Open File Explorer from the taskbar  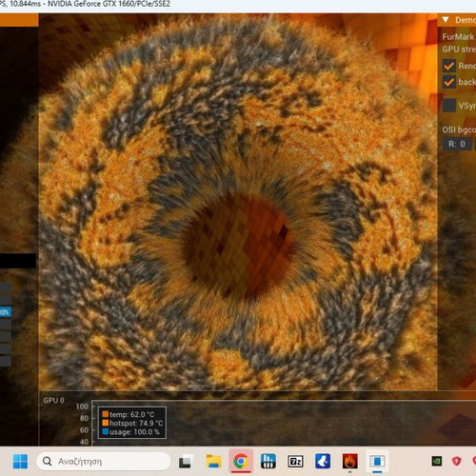(213, 462)
